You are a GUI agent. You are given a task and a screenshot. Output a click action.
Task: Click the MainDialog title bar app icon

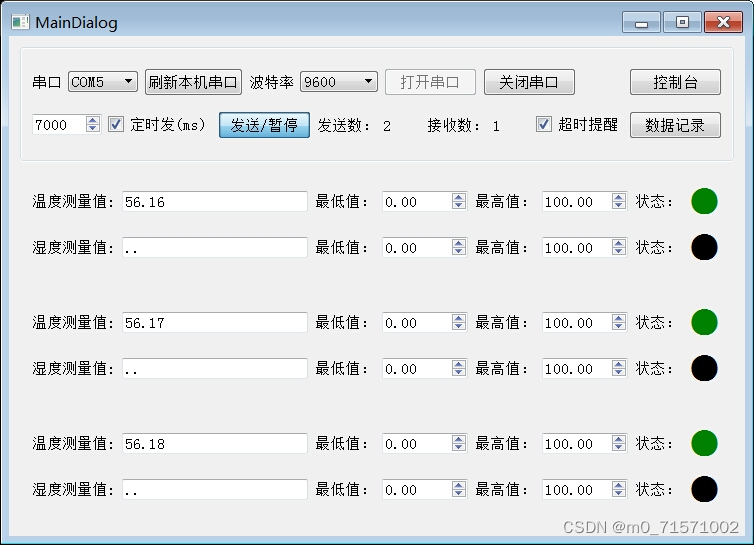20,22
